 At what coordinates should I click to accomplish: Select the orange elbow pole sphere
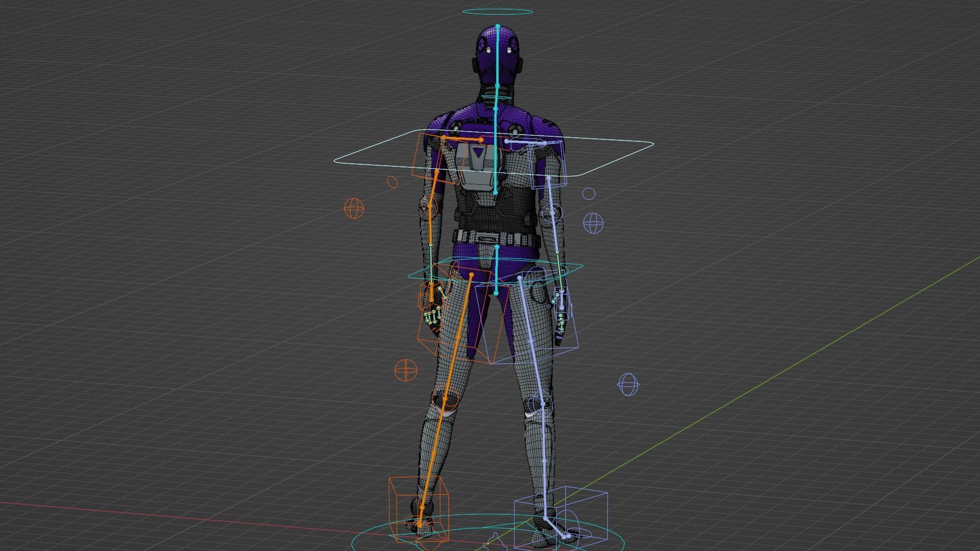[x=354, y=208]
